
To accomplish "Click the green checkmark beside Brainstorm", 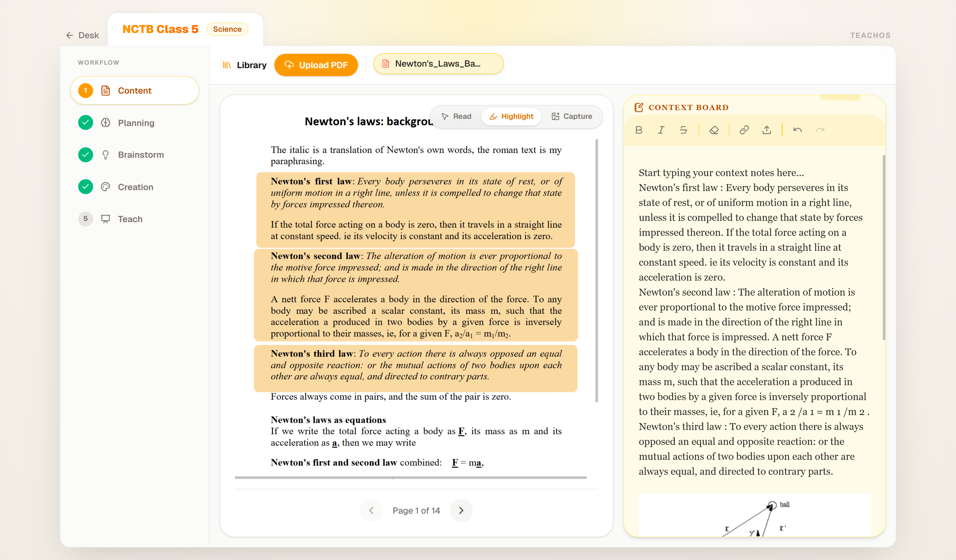I will pyautogui.click(x=85, y=155).
